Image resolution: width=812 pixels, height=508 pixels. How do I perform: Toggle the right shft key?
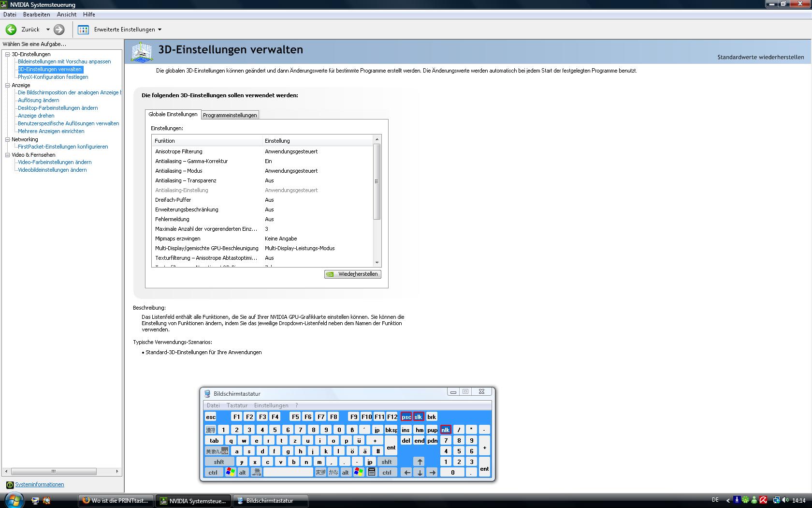point(387,462)
